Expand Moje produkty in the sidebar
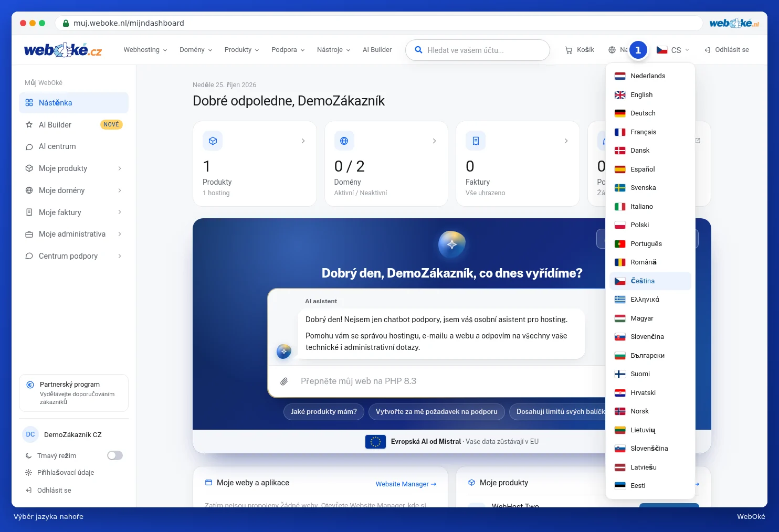Viewport: 779px width, 532px height. pos(73,168)
